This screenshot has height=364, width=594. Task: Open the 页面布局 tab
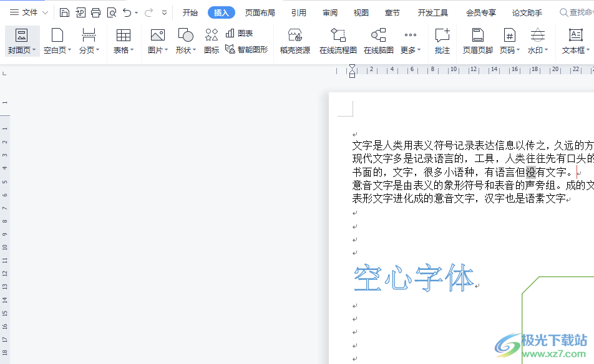pyautogui.click(x=260, y=13)
